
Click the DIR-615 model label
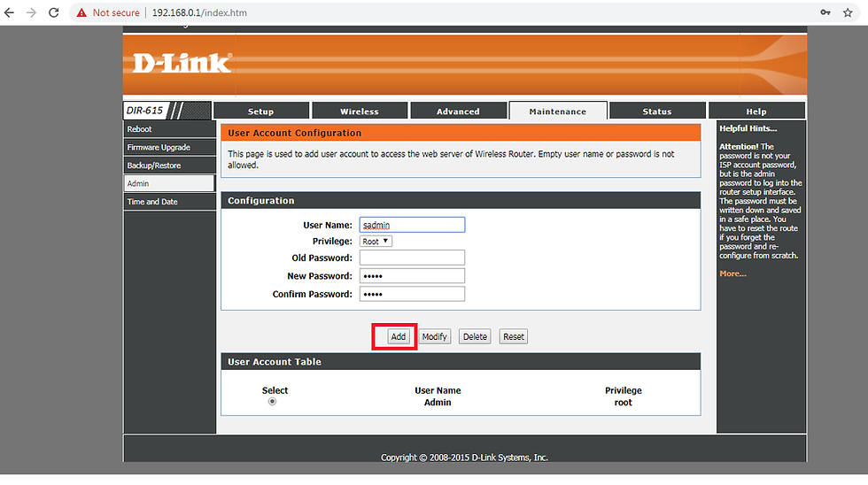click(144, 111)
